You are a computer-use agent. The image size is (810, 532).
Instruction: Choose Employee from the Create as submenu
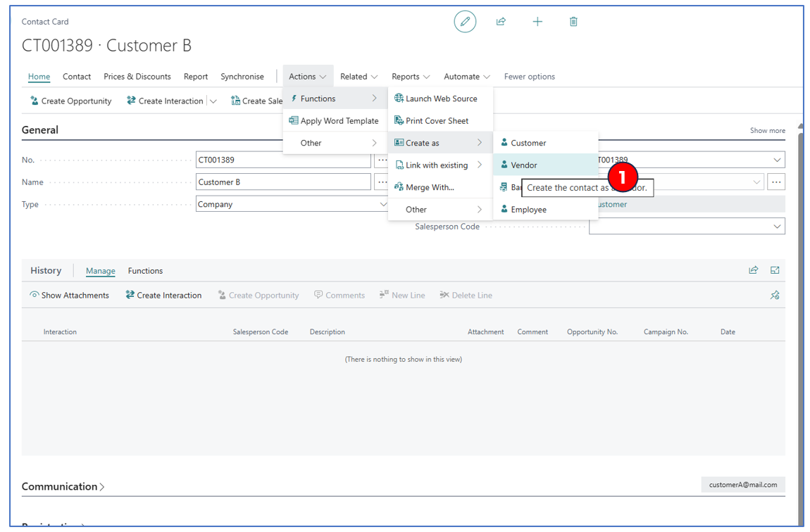pyautogui.click(x=528, y=210)
